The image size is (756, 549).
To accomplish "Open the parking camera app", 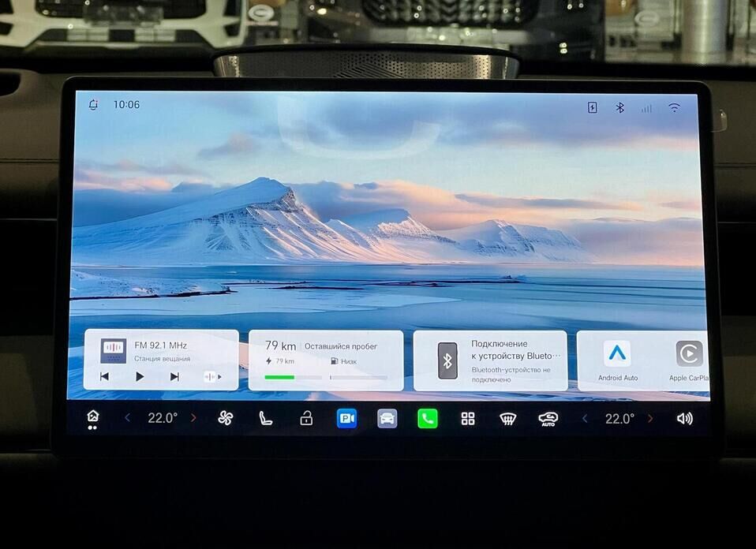I will pyautogui.click(x=346, y=418).
